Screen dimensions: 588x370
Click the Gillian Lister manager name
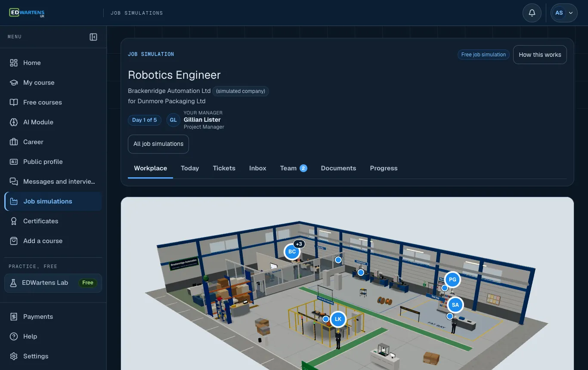pyautogui.click(x=202, y=120)
